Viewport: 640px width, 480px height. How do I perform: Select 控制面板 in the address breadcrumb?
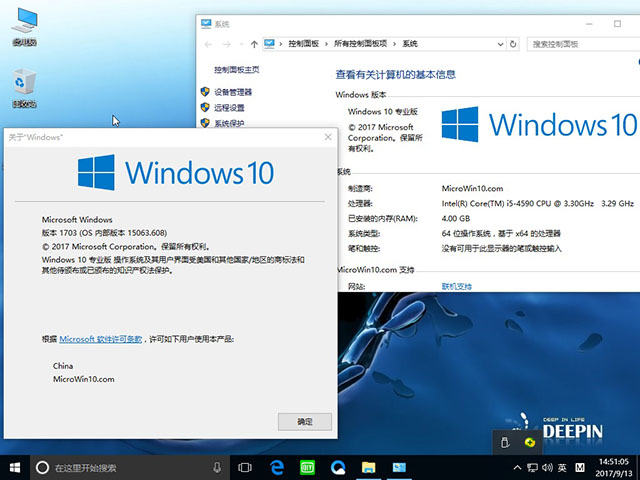(303, 44)
